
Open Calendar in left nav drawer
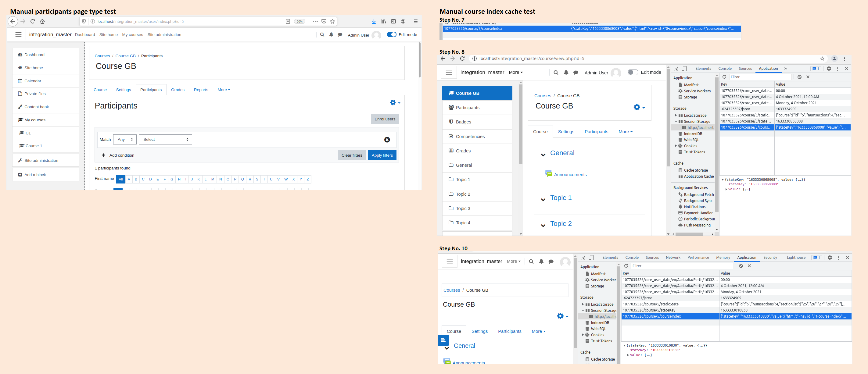coord(45,81)
